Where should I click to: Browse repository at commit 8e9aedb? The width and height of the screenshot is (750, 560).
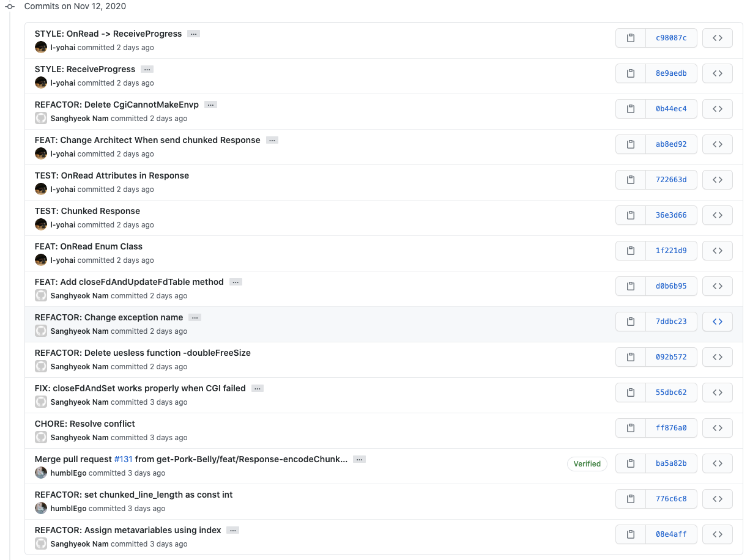[717, 73]
